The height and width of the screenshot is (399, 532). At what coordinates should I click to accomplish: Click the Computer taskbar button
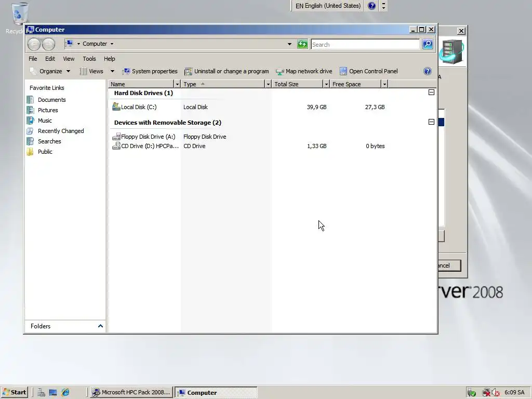(216, 393)
